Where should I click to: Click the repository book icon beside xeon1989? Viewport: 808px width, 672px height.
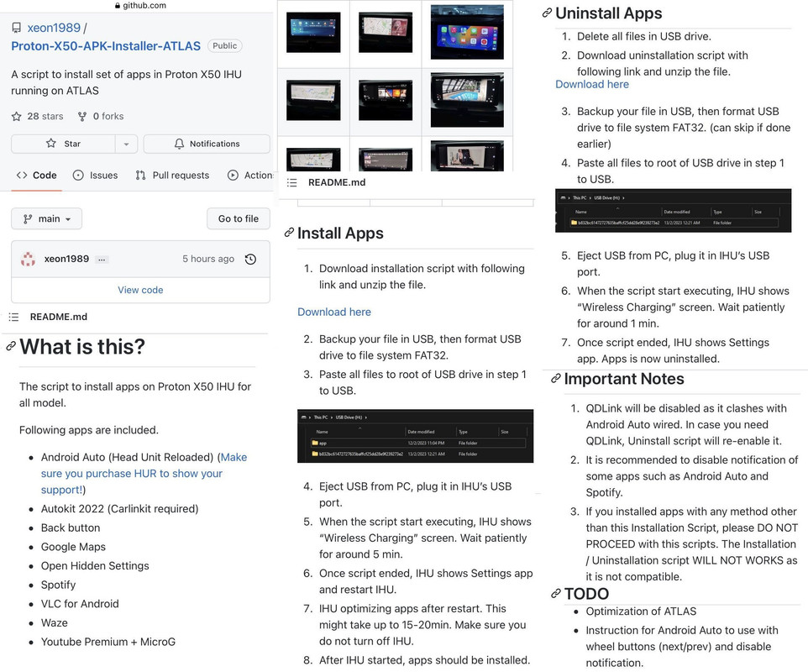[x=17, y=28]
